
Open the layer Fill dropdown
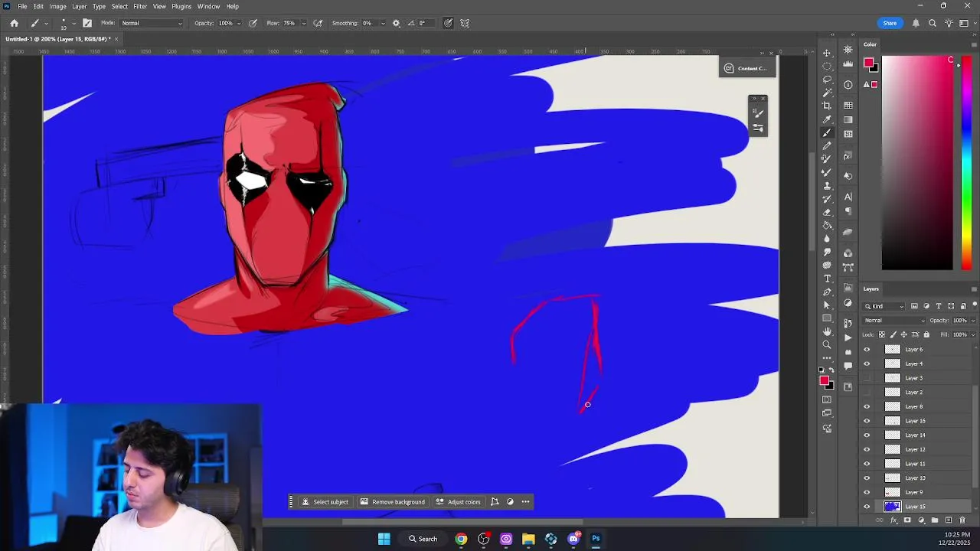coord(973,334)
